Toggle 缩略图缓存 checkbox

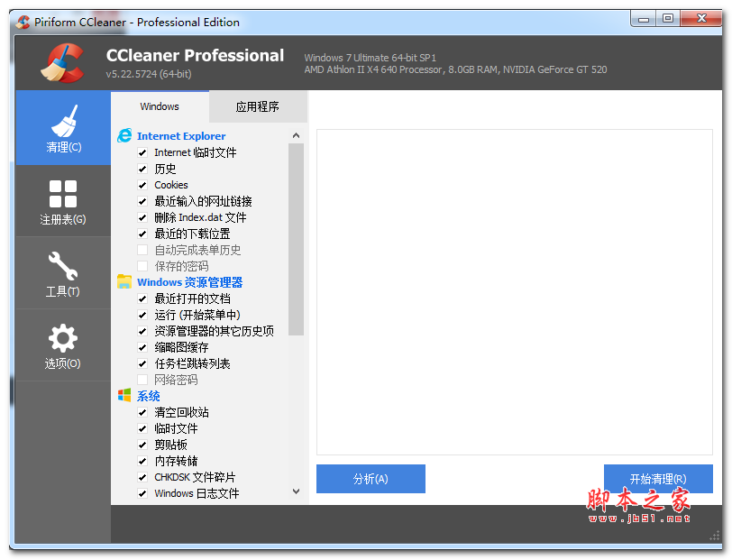click(142, 347)
